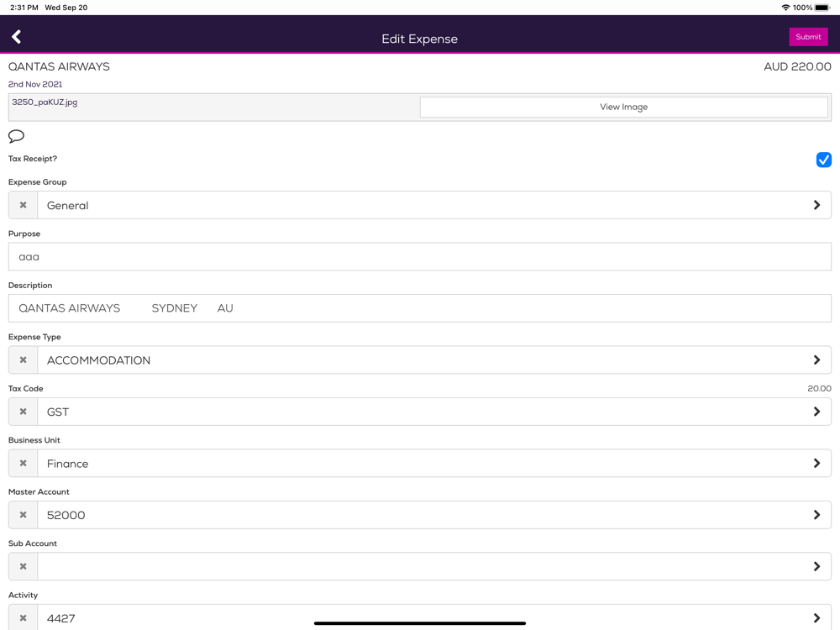Select the 3250_paKUZ.jpg file name
840x630 pixels.
click(x=45, y=102)
